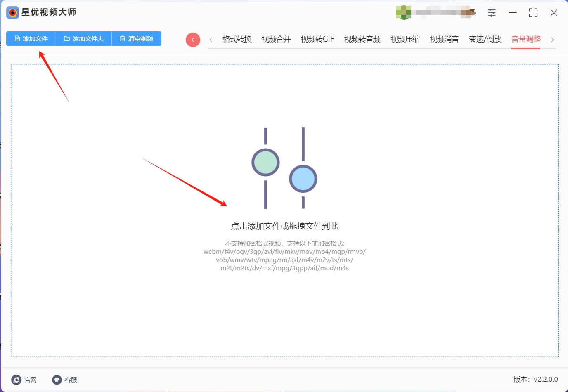
Task: Click the 添加文件 button
Action: click(x=31, y=39)
